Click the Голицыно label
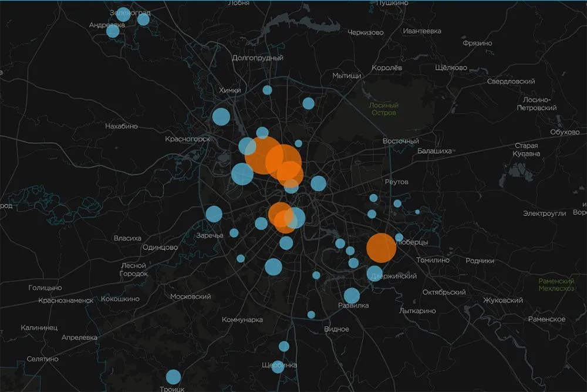This screenshot has width=587, height=392. click(45, 288)
